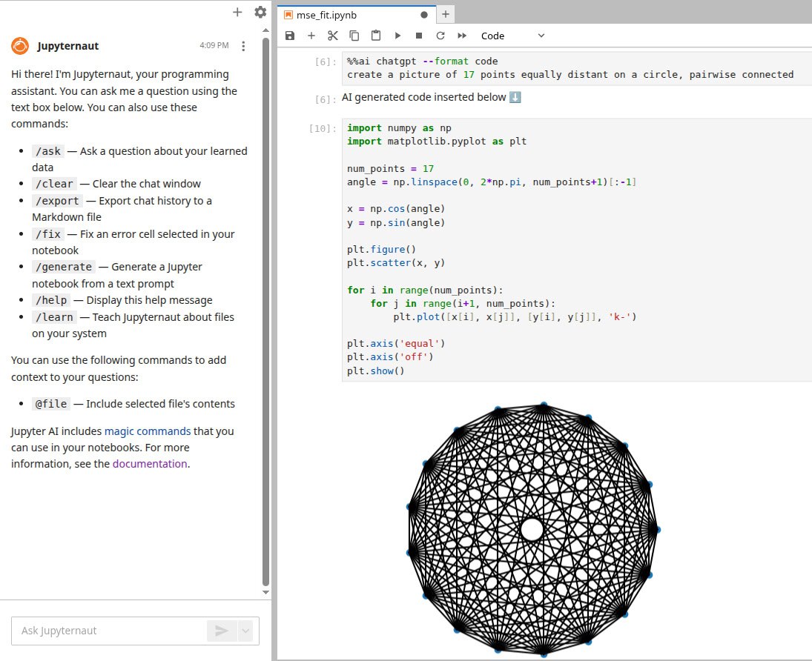Image resolution: width=812 pixels, height=661 pixels.
Task: Insert a new cell below with plus icon
Action: tap(311, 36)
